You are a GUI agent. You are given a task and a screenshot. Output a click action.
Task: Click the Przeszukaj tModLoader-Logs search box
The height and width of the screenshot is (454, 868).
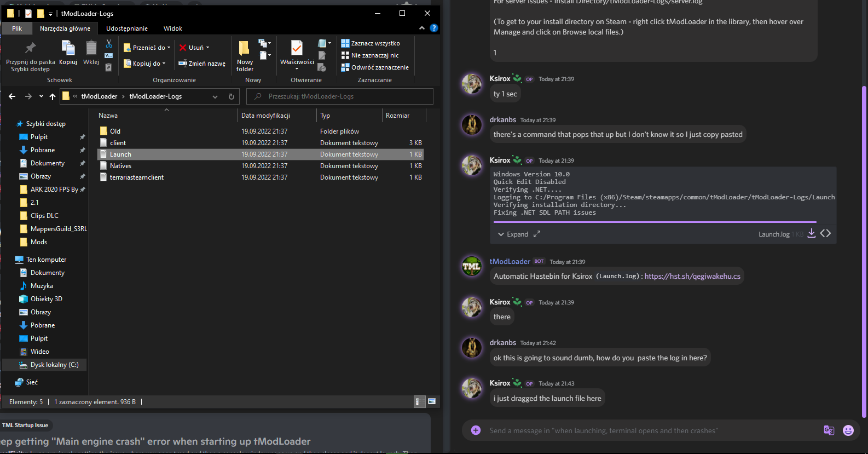tap(340, 96)
